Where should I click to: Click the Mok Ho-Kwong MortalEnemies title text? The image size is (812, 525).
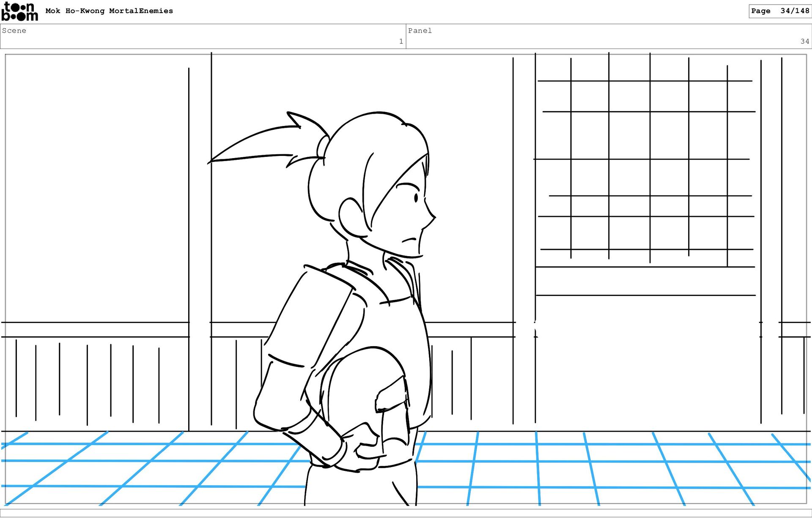point(109,11)
